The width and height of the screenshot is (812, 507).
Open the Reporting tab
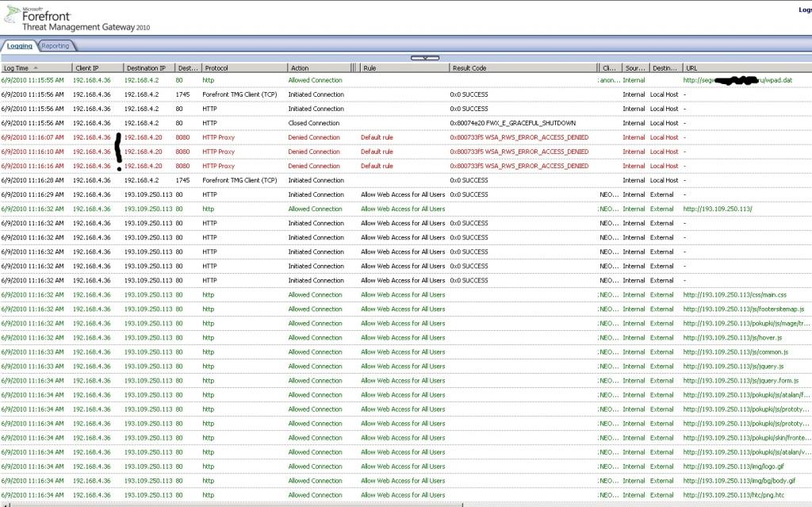(56, 45)
